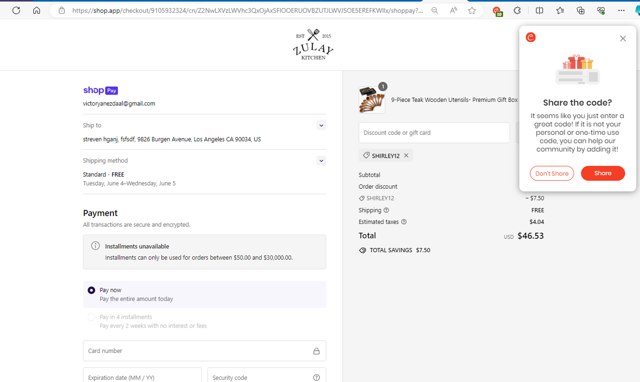Click the browser extensions refresh-style icon
This screenshot has height=382, width=640.
coord(517,11)
